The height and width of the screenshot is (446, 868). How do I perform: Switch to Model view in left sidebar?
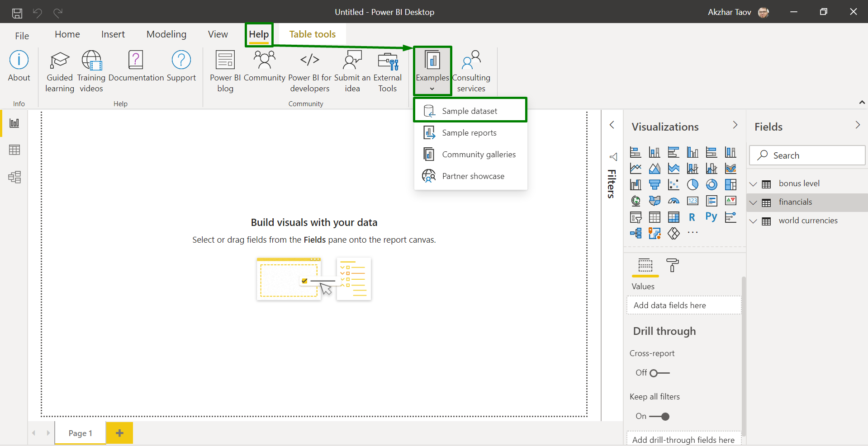[x=14, y=177]
